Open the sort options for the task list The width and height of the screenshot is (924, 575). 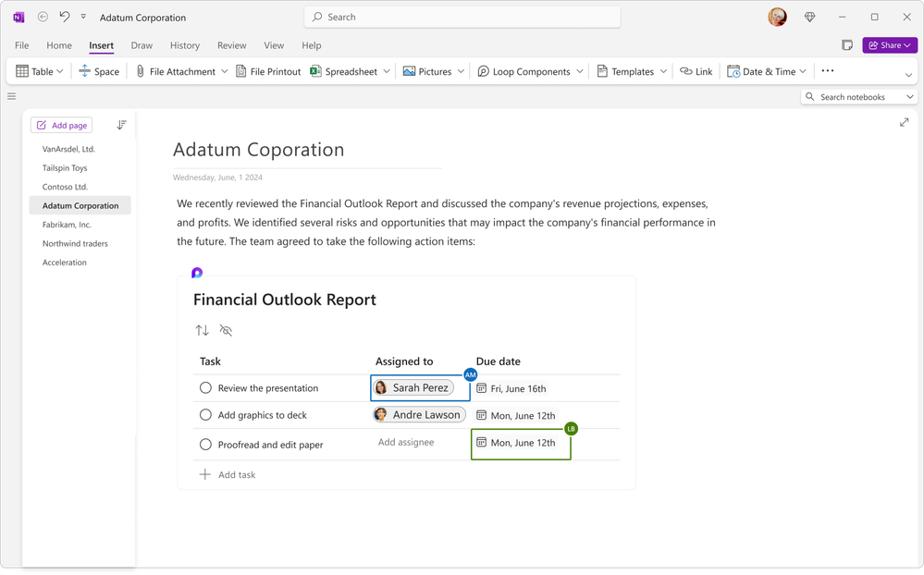202,330
